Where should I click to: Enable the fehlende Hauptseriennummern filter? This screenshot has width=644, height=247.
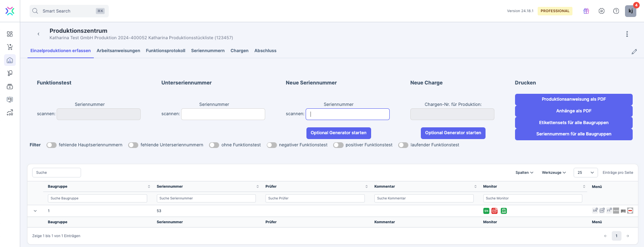click(x=51, y=145)
